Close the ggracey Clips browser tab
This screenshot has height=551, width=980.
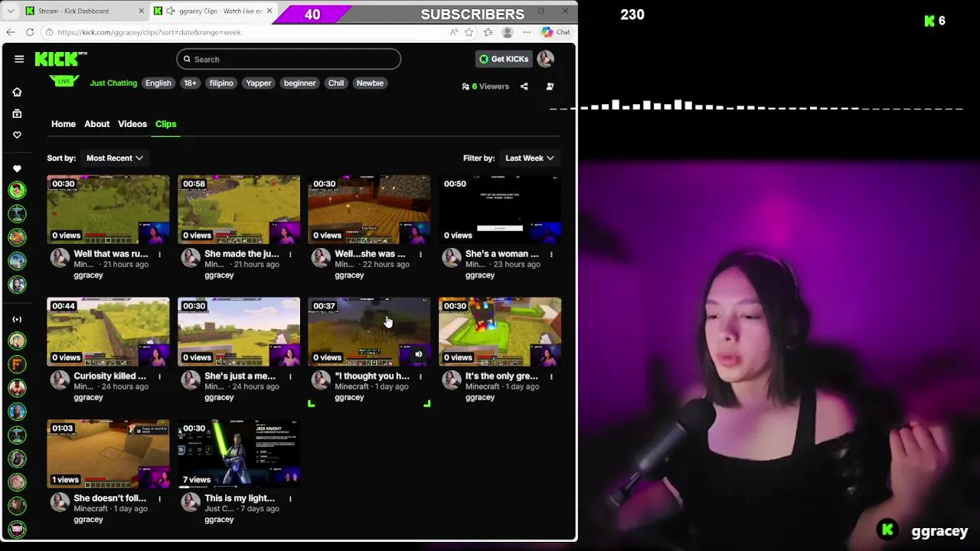click(269, 11)
